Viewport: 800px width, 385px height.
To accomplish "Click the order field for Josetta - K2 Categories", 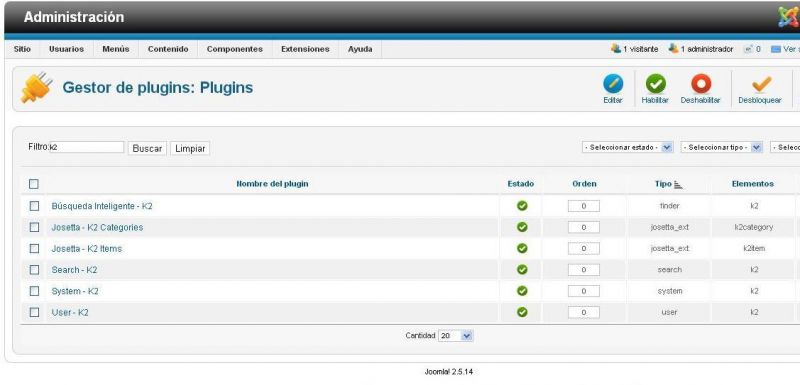I will [x=584, y=227].
